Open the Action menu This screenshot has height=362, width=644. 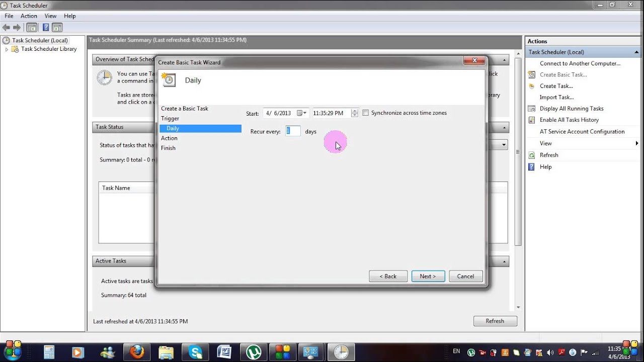(x=29, y=16)
